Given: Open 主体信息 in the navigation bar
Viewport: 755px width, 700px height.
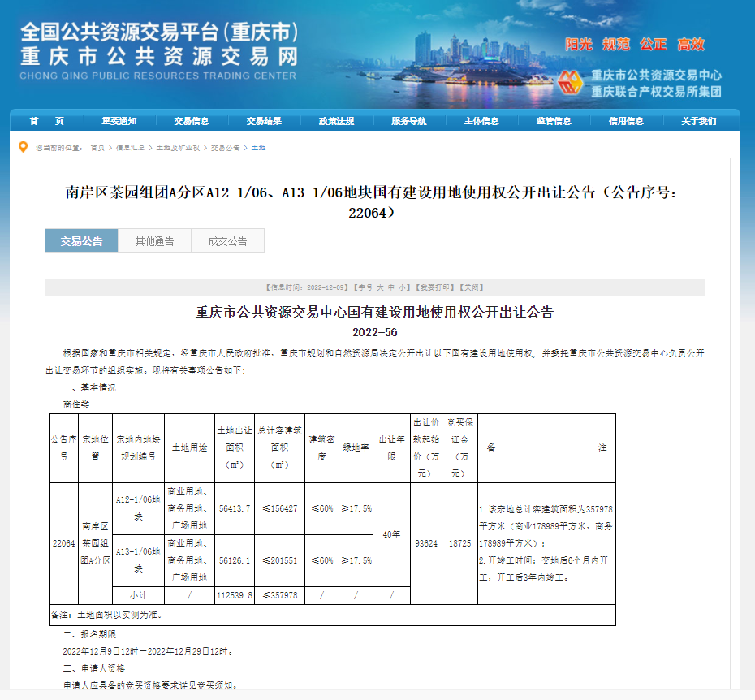Looking at the screenshot, I should 481,121.
